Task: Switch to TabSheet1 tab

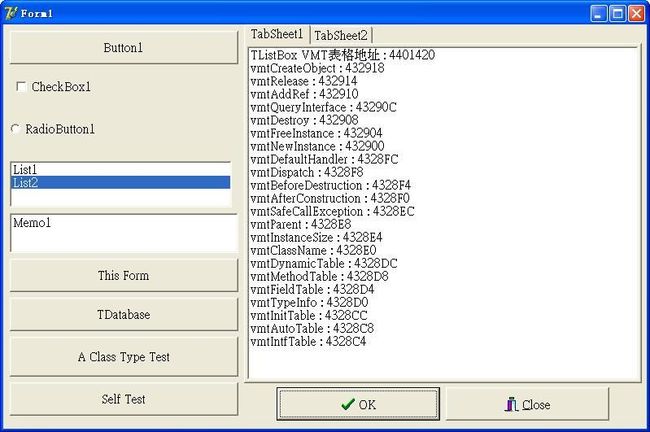Action: [277, 34]
